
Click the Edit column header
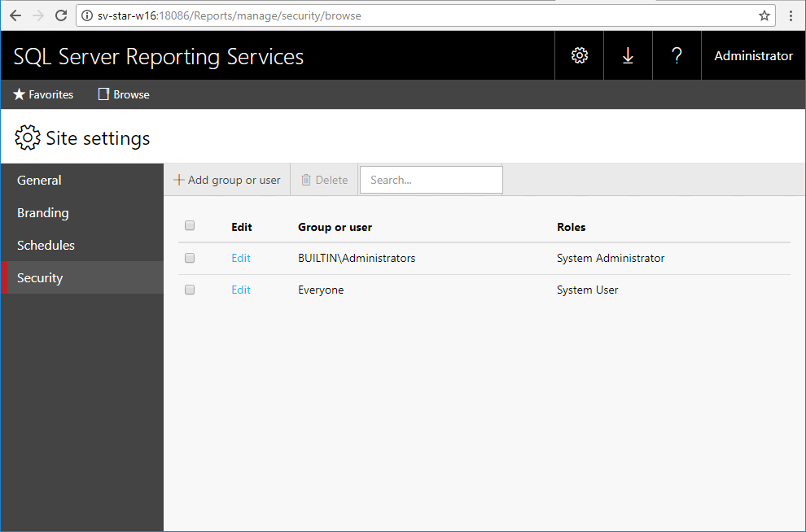coord(242,227)
